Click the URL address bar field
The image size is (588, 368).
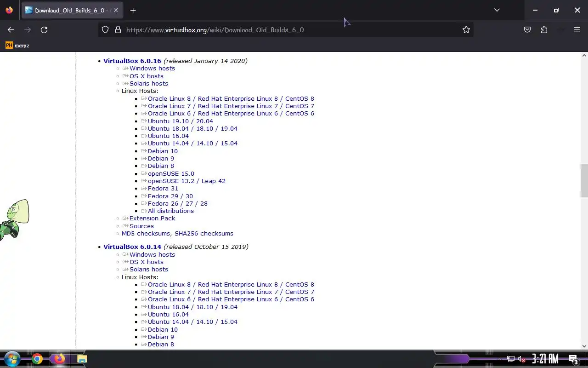pyautogui.click(x=285, y=30)
